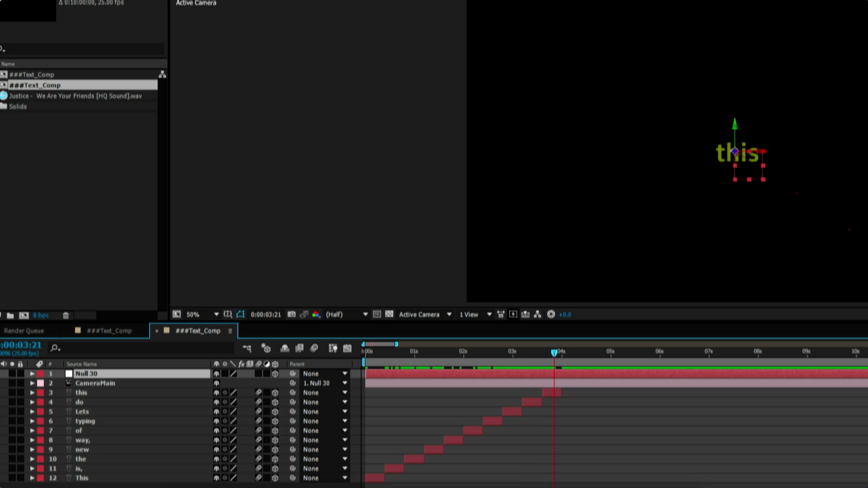Image resolution: width=868 pixels, height=488 pixels.
Task: Open Graph Editor button in timeline
Action: point(347,348)
